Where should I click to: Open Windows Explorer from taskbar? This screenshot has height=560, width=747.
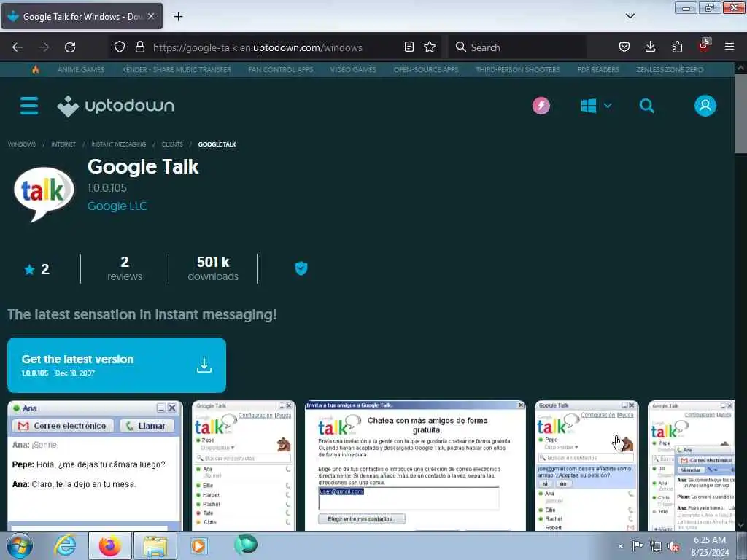[x=155, y=545]
